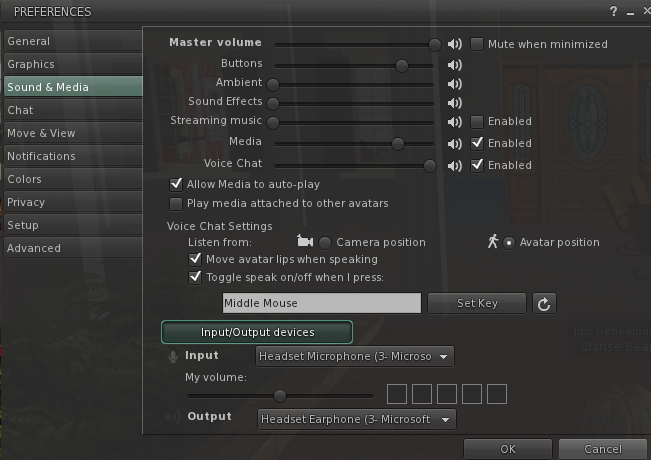
Task: Open the Input device dropdown
Action: coord(355,356)
